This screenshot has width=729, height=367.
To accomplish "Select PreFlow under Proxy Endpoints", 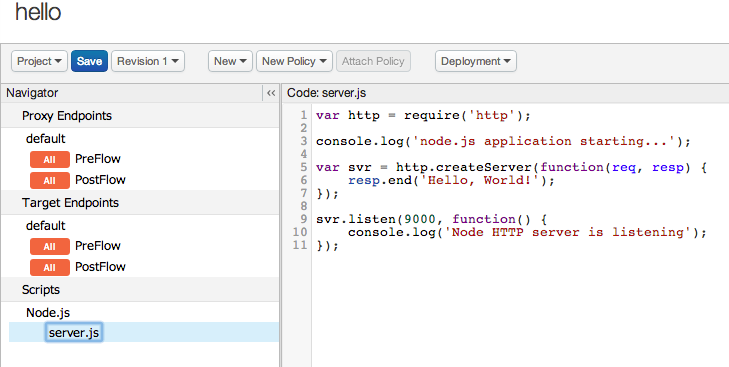I will (98, 159).
